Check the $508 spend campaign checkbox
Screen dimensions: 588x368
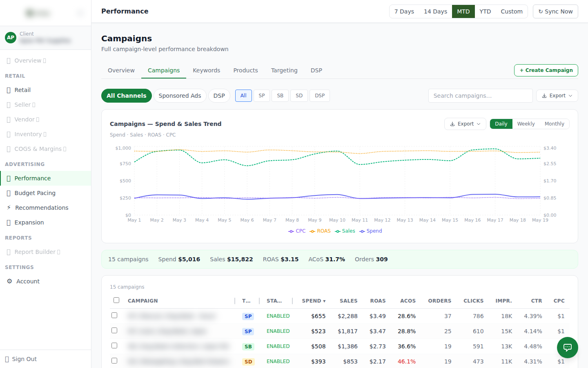point(114,346)
